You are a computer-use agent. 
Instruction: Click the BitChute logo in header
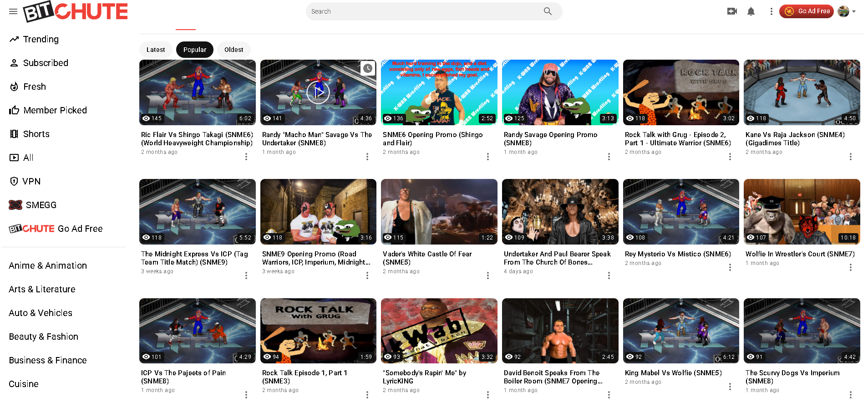(76, 11)
